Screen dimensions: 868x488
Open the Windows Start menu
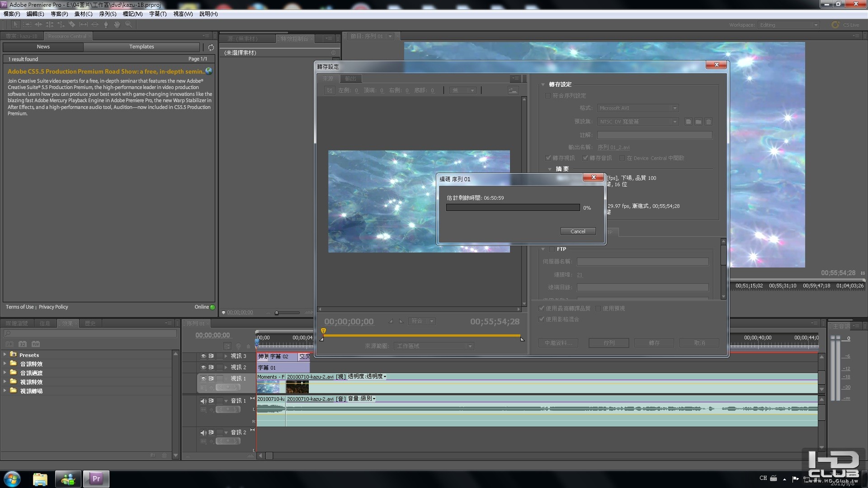12,479
